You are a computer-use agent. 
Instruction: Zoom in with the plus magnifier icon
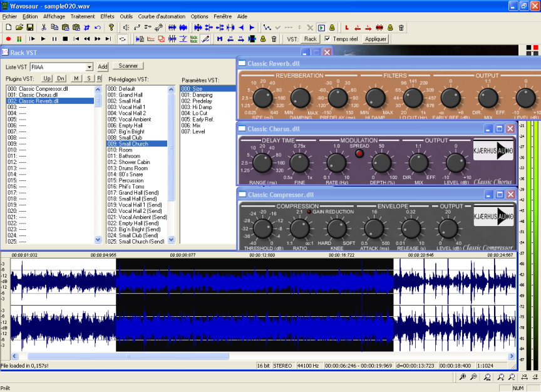(463, 377)
